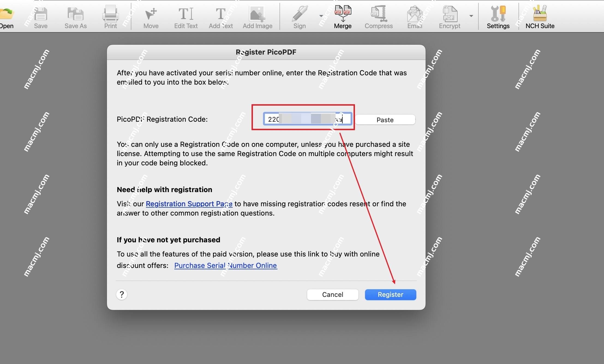Click the Save As toolbar icon
Screen dimensions: 604x364
pos(76,18)
